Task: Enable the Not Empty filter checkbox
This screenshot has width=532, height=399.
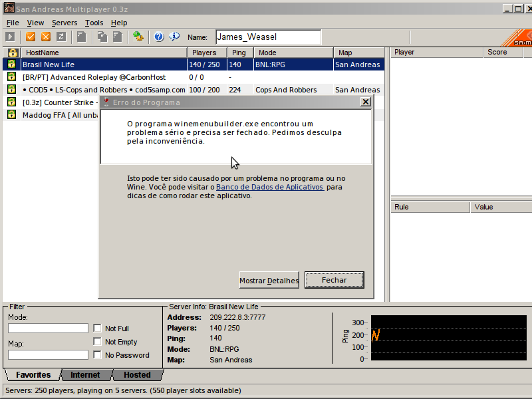Action: pyautogui.click(x=97, y=341)
